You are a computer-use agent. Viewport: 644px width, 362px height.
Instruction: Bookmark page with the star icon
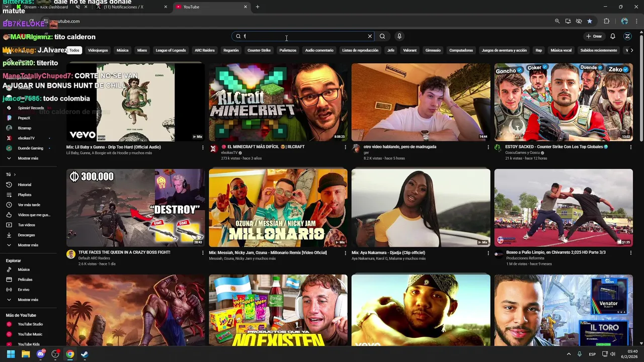(590, 21)
